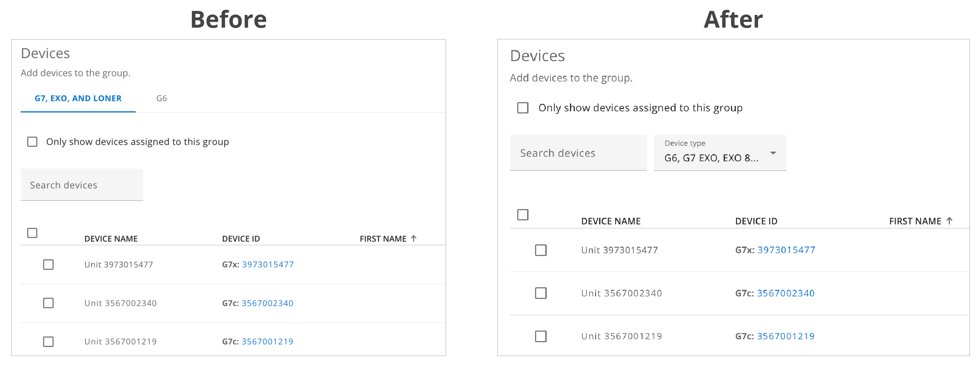Tick the select-all header checkbox in After panel
Viewport: 980px width, 368px height.
tap(523, 215)
